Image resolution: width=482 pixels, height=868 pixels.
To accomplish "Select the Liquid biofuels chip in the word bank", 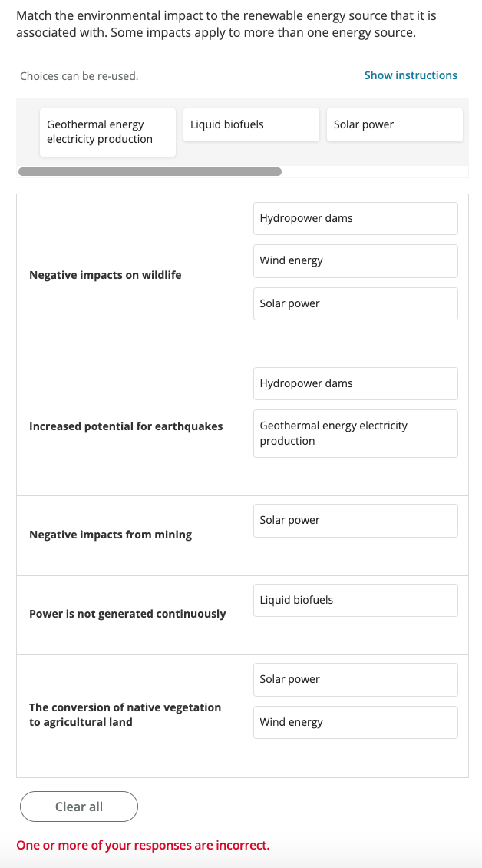I will [x=251, y=124].
